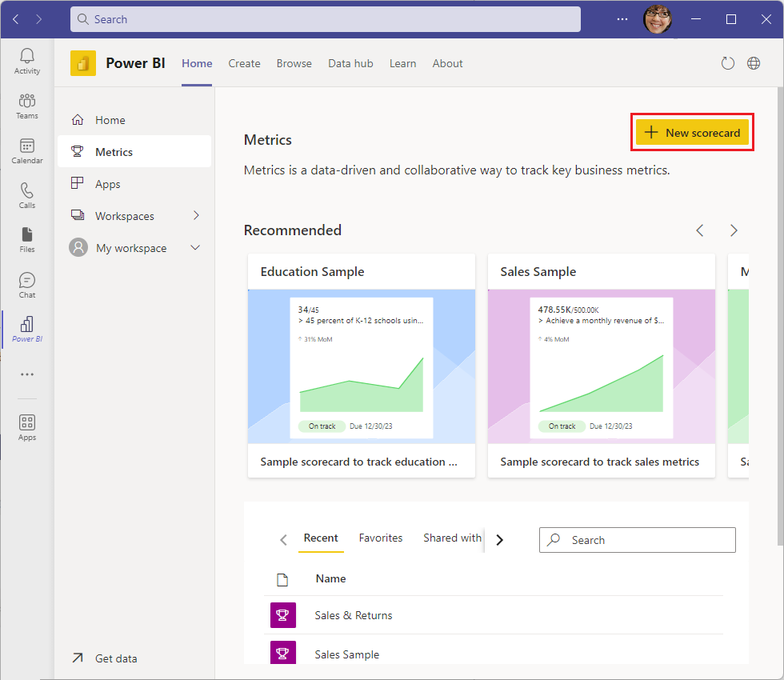Viewport: 784px width, 680px height.
Task: Expand the My workspace chevron
Action: tap(195, 247)
